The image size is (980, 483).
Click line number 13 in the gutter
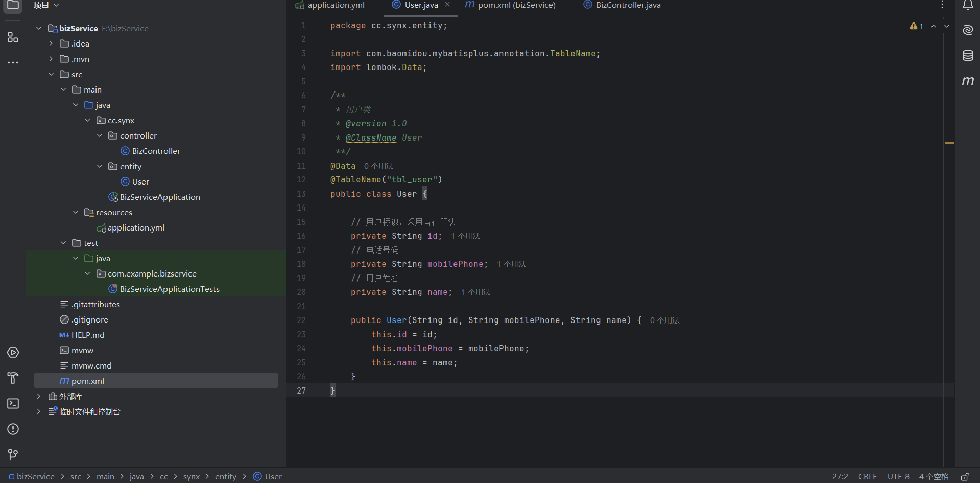301,194
